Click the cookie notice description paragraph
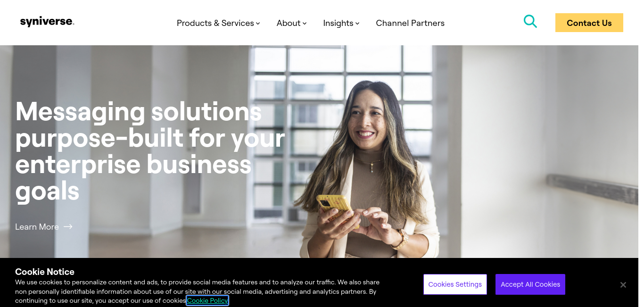This screenshot has width=644, height=307. (x=197, y=291)
